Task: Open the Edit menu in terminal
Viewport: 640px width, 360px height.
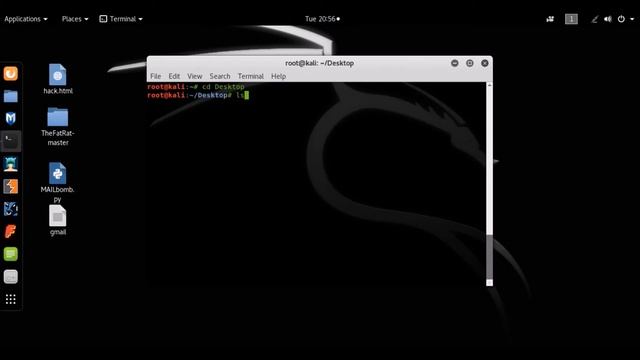Action: 174,76
